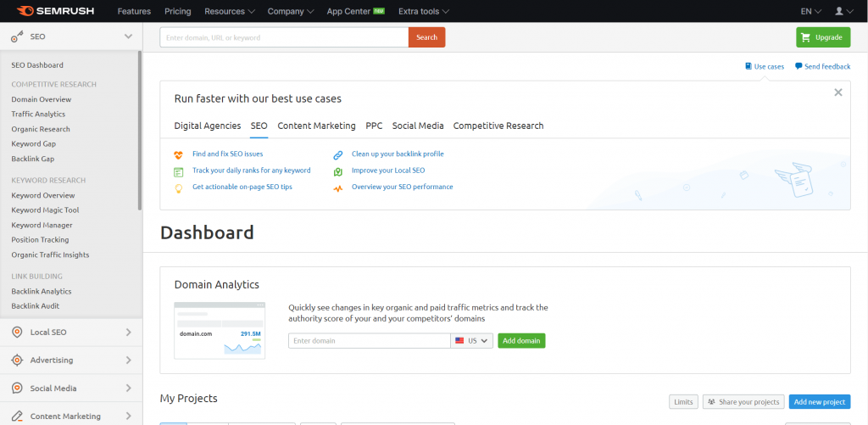
Task: Open Keyword Manager in sidebar
Action: click(42, 225)
